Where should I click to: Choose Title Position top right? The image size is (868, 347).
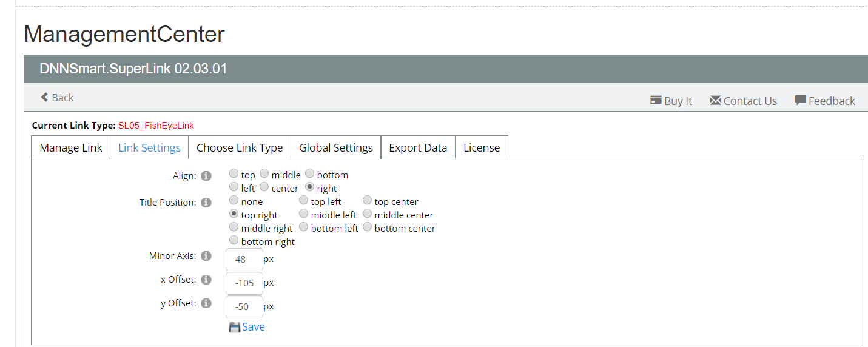(234, 214)
